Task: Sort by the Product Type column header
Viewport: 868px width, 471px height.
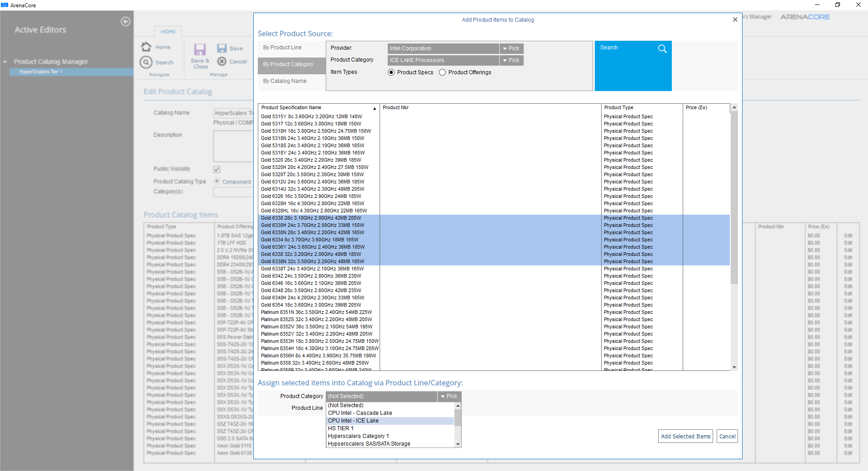Action: click(642, 108)
